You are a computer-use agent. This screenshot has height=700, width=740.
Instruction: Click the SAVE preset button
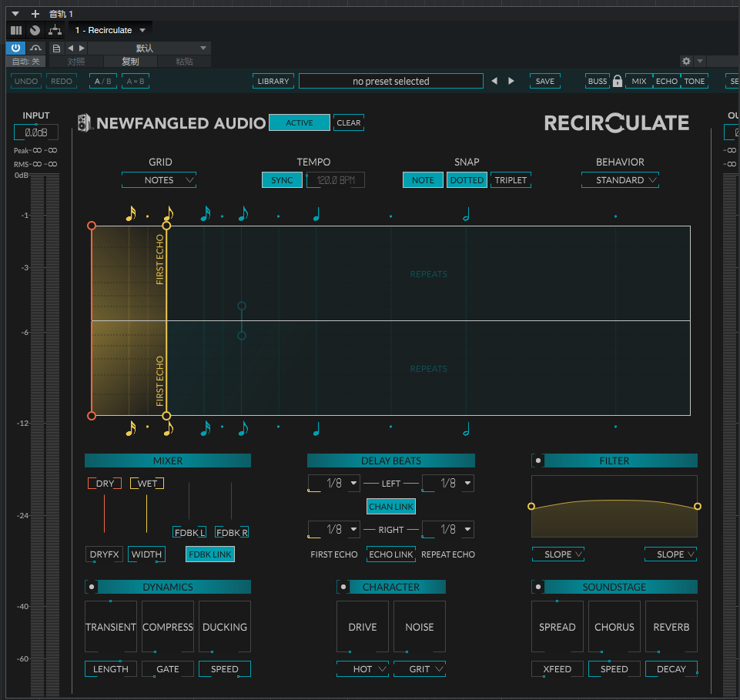545,81
